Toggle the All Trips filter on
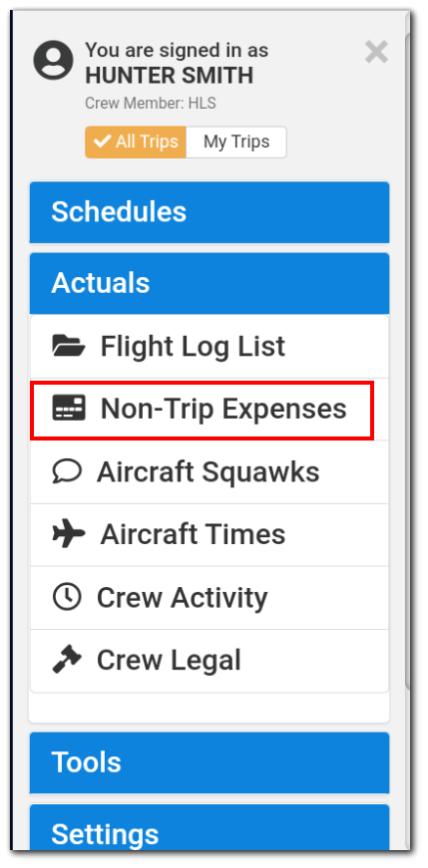The image size is (428, 868). tap(136, 143)
